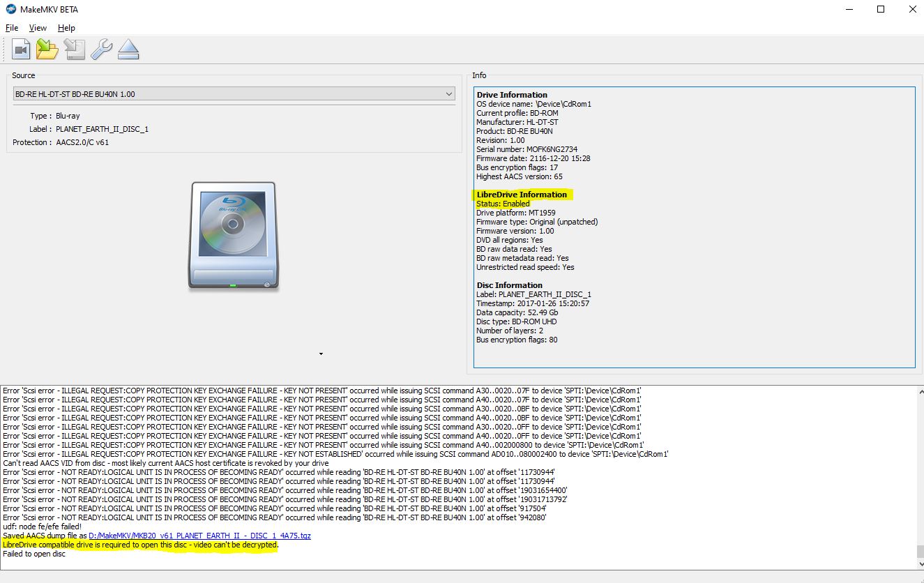
Task: Click the 'LibreDrive Information' heading
Action: 522,195
